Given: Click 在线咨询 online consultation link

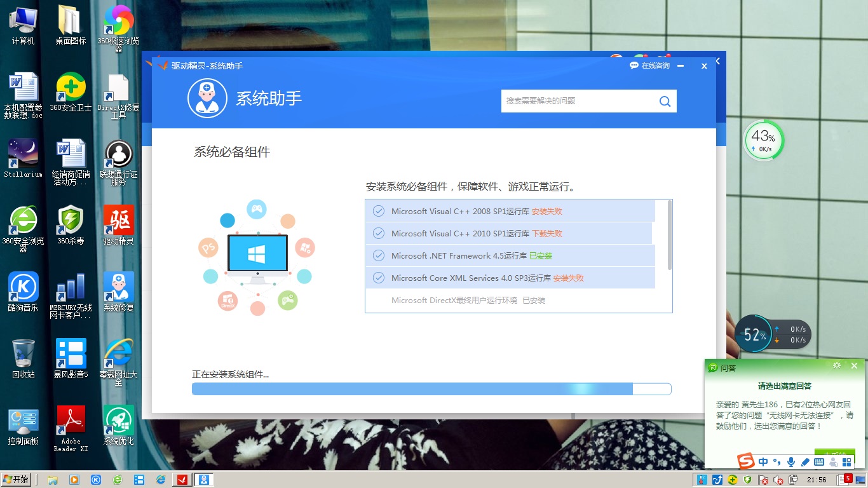Looking at the screenshot, I should pos(649,65).
